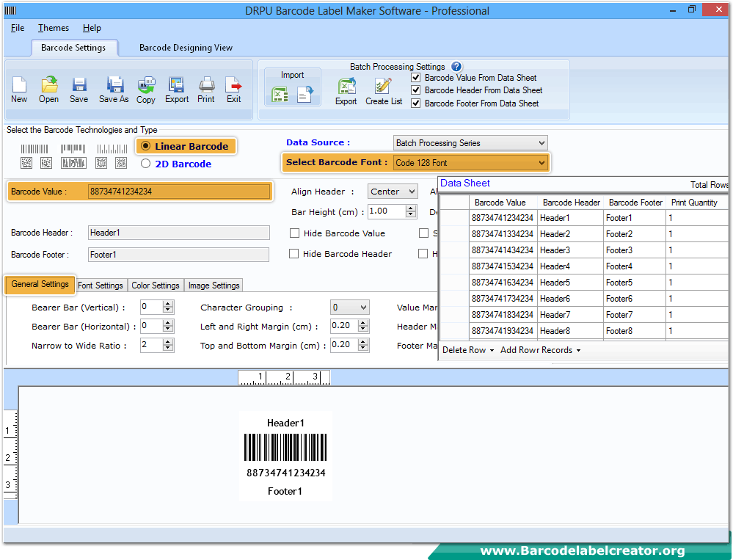This screenshot has width=733, height=560.
Task: Click the Barcode Header column header
Action: [570, 203]
